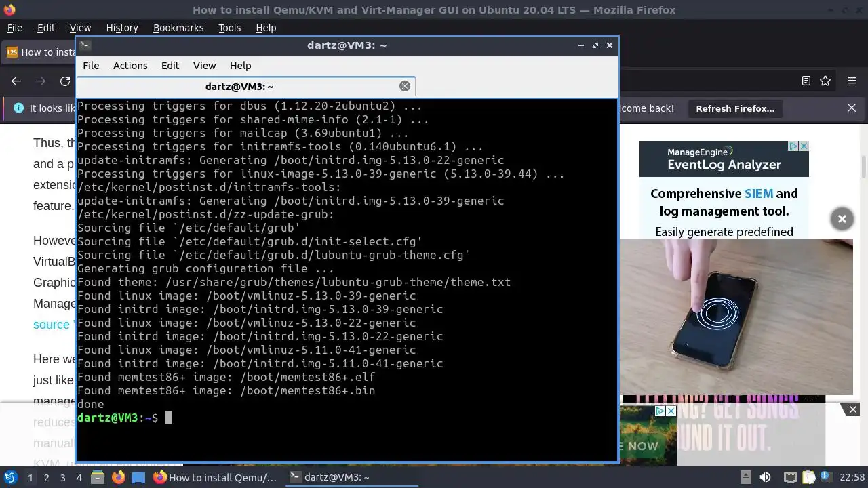This screenshot has width=868, height=488.
Task: Open the clipboard manager tray icon
Action: (809, 477)
